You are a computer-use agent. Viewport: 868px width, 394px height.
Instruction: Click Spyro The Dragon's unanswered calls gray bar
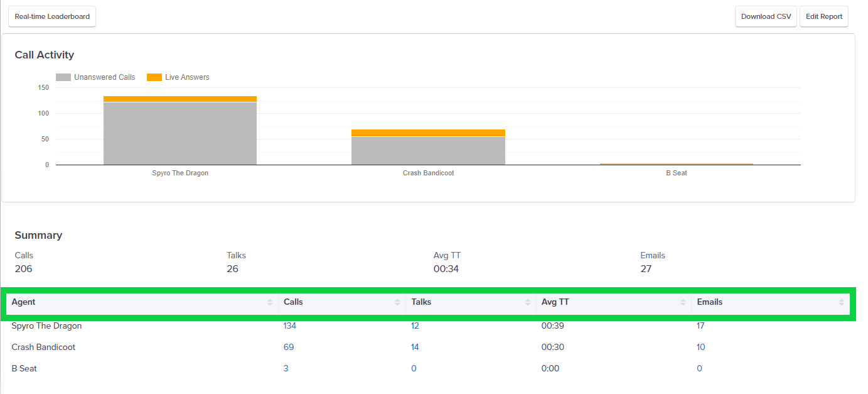pos(180,133)
